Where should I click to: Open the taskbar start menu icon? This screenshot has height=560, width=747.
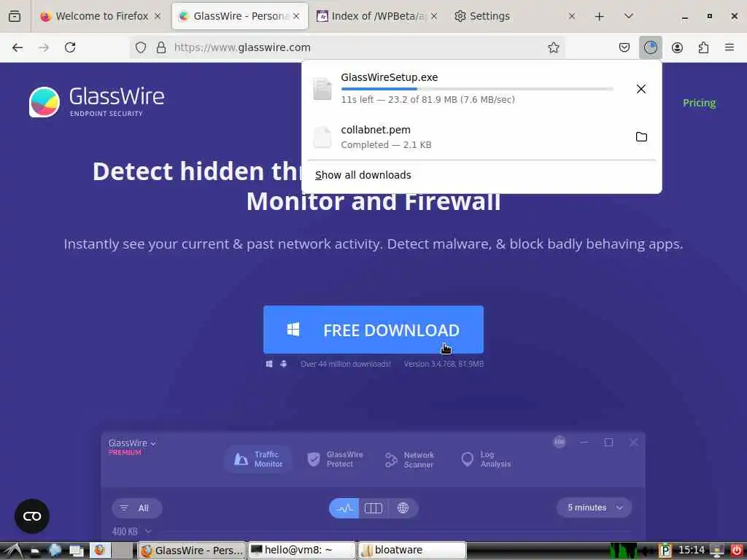pyautogui.click(x=13, y=551)
